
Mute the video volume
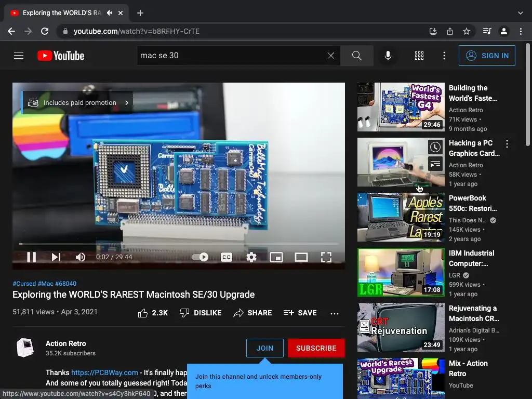pos(80,257)
